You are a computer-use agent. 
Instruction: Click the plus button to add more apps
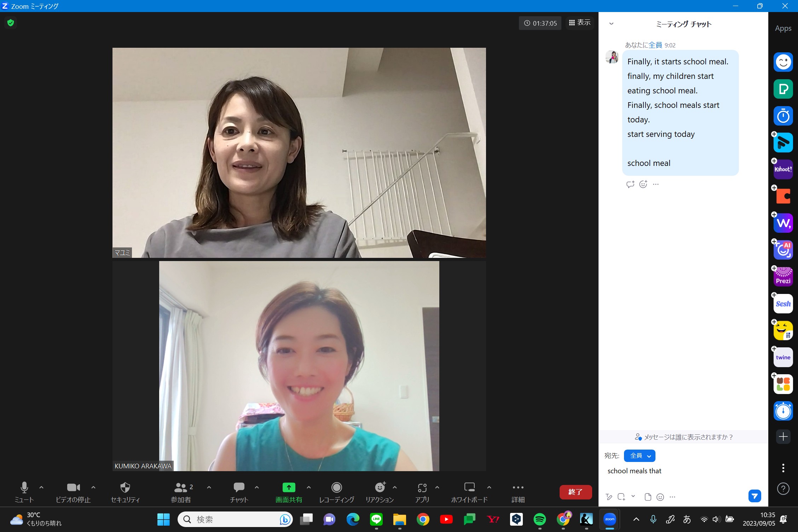[783, 437]
